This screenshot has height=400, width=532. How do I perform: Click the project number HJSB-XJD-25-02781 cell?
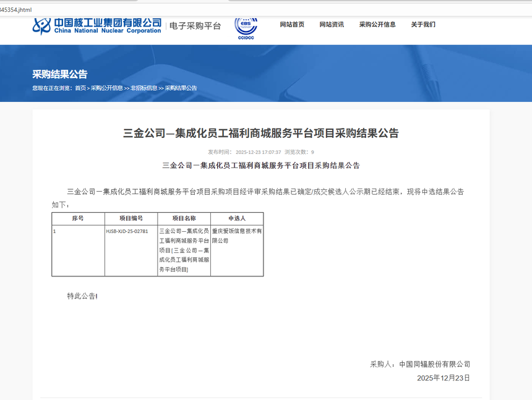(x=131, y=250)
